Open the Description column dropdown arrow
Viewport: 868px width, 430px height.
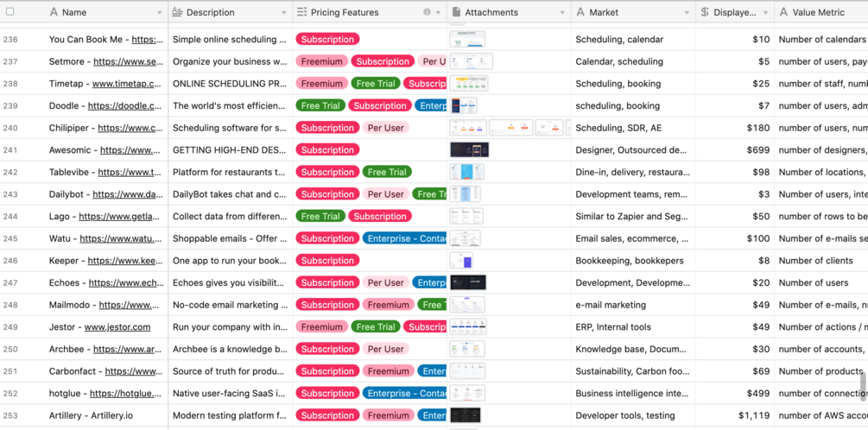pos(284,13)
